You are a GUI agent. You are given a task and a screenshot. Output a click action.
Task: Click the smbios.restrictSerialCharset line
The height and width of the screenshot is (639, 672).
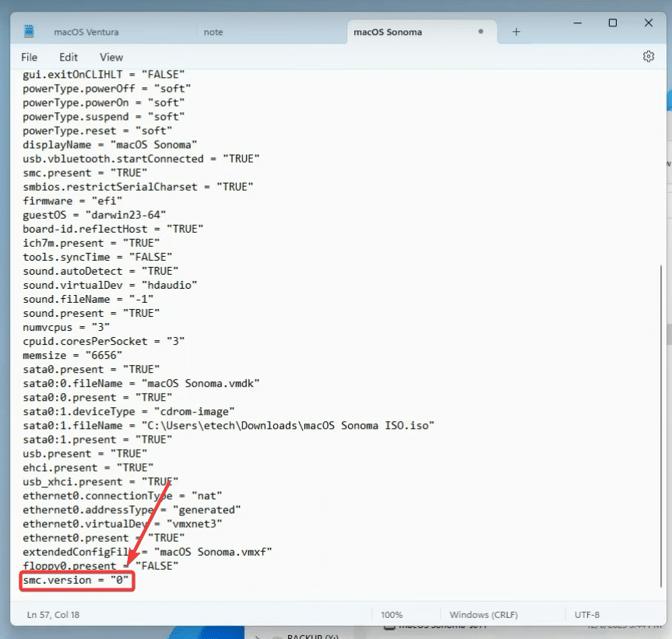click(x=138, y=187)
